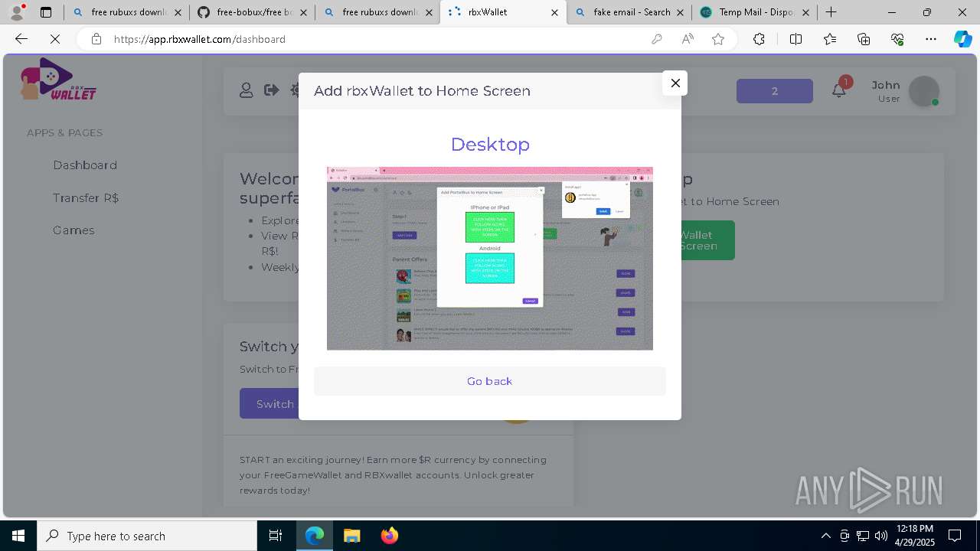Open Windows notification center icon

955,536
